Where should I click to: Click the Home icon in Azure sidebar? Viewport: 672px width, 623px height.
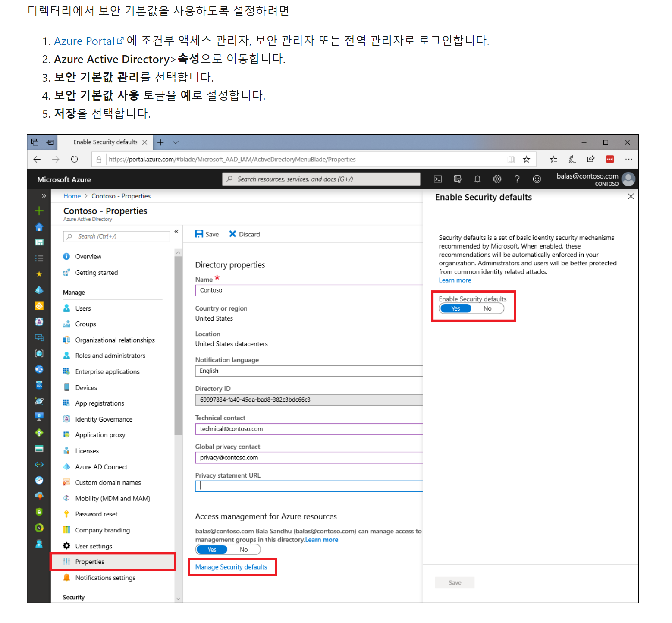[x=39, y=227]
